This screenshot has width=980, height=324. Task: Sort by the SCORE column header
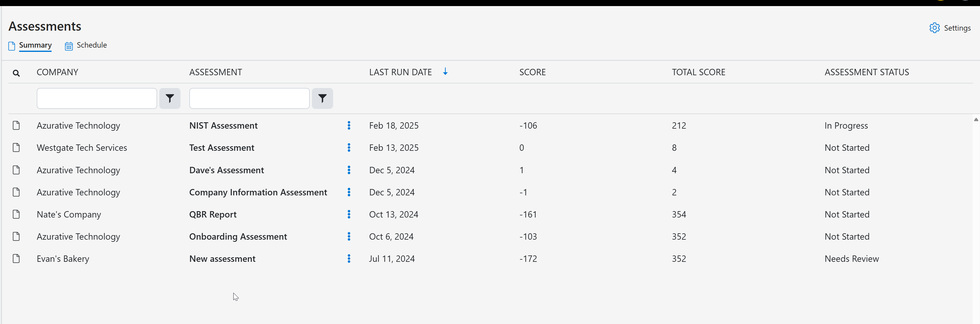click(x=532, y=72)
